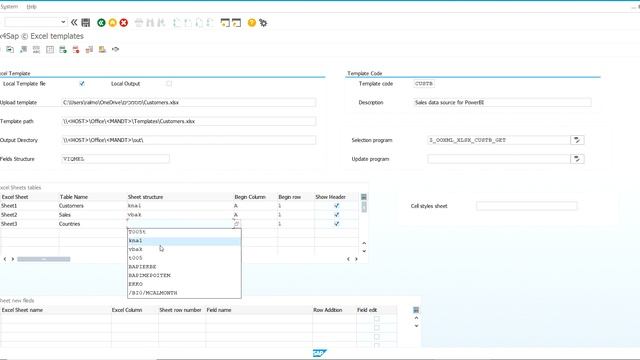Click Excel Sheets table vertical scrollbar thumb
Screen dimensions: 640x360
coord(364,207)
